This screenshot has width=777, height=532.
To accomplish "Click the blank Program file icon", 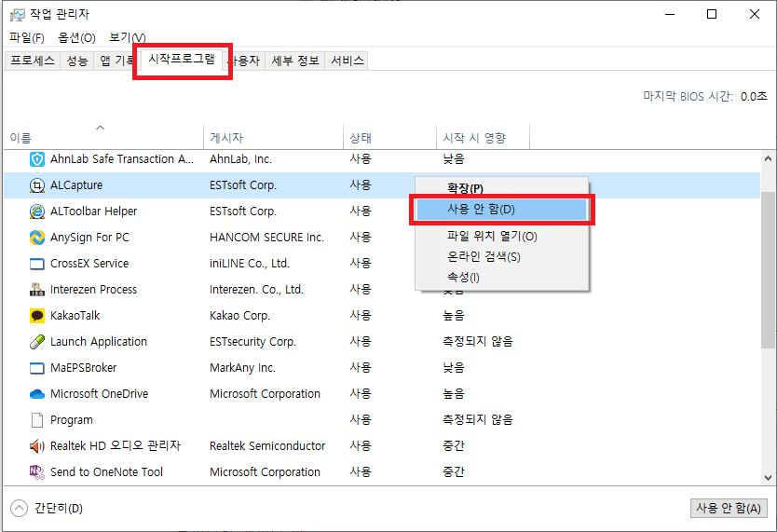I will [x=37, y=420].
